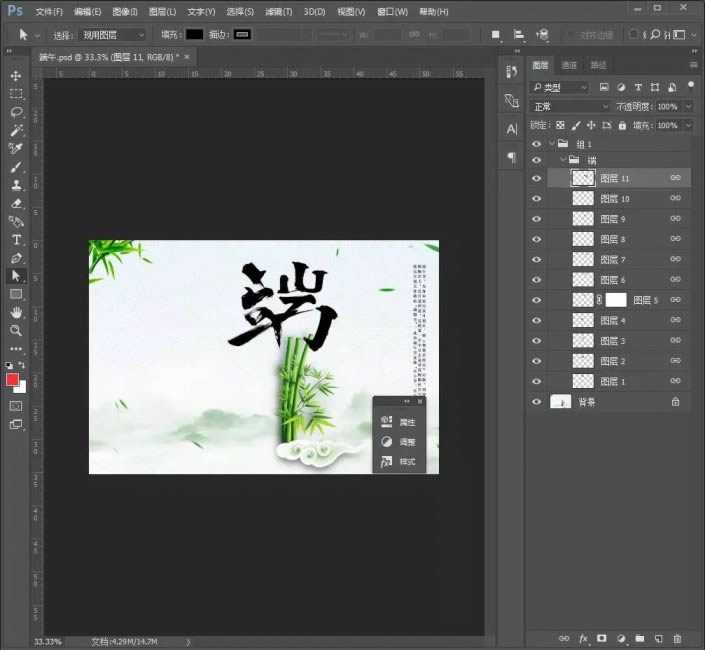705x650 pixels.
Task: Open the 滤镜(T) menu
Action: click(279, 12)
